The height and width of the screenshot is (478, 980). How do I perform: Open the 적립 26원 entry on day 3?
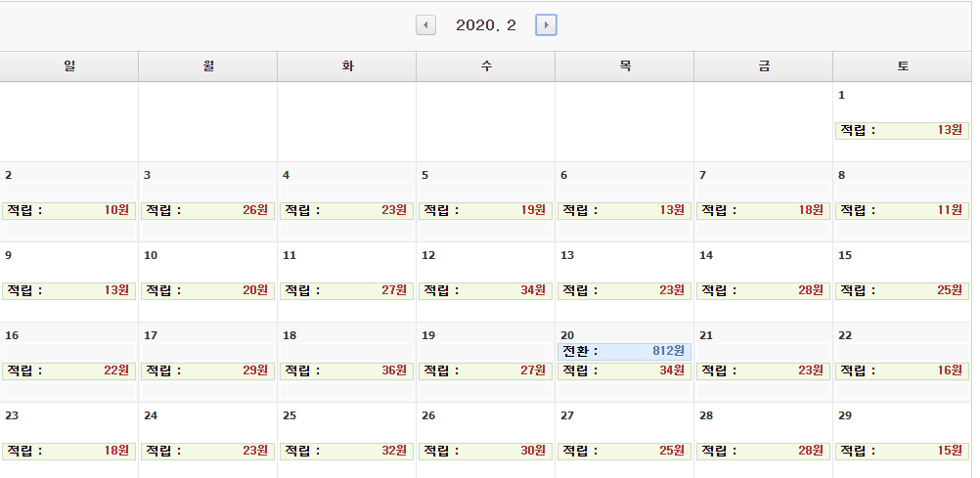click(207, 210)
